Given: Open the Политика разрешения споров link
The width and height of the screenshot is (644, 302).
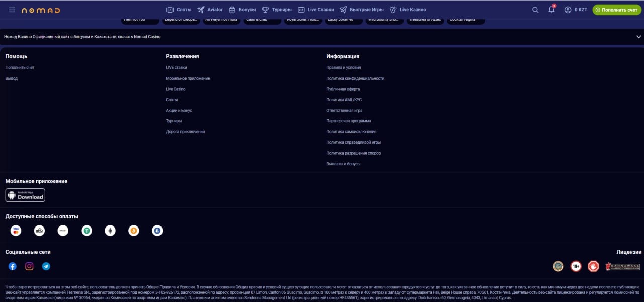Looking at the screenshot, I should coord(354,153).
